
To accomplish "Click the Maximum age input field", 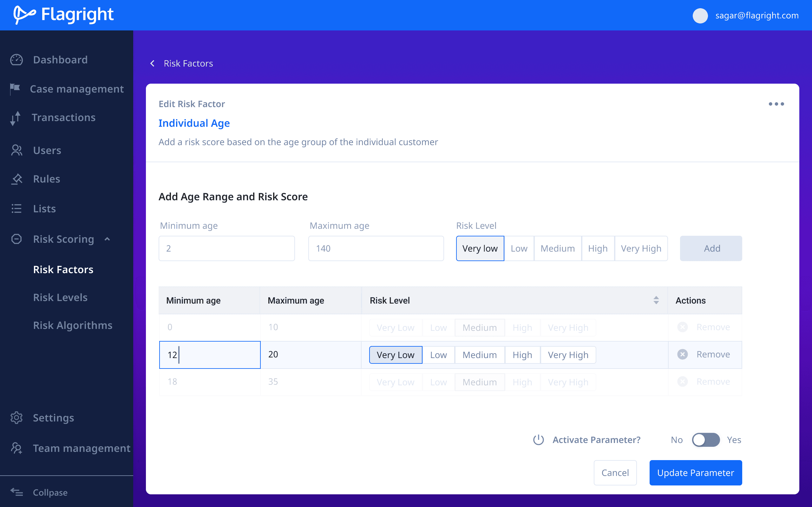I will click(376, 248).
